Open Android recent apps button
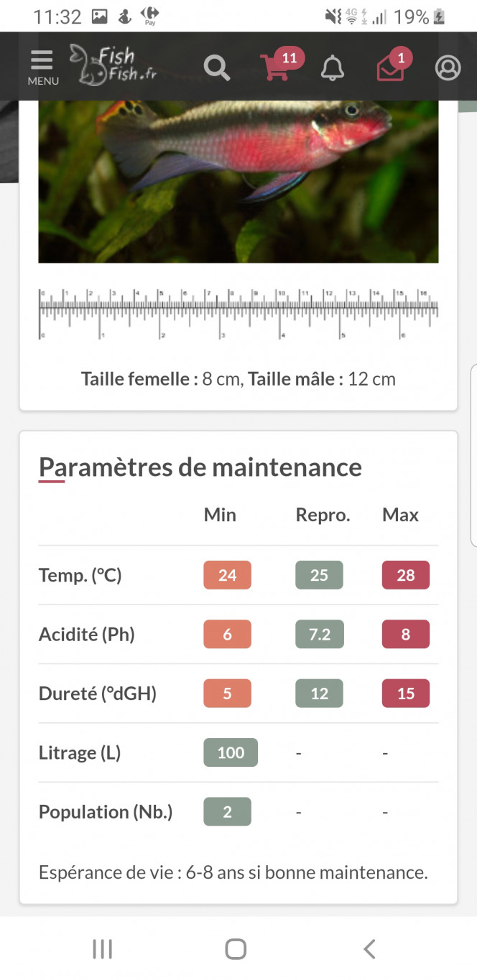Viewport: 477px width, 980px height. pyautogui.click(x=103, y=949)
